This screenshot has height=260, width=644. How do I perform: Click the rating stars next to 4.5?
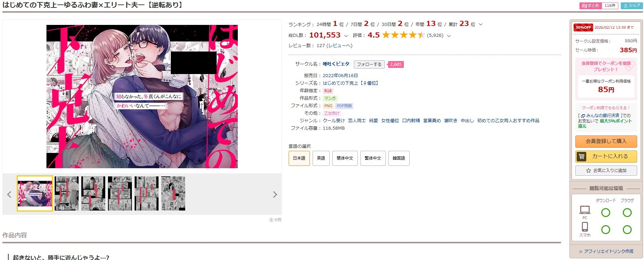403,35
